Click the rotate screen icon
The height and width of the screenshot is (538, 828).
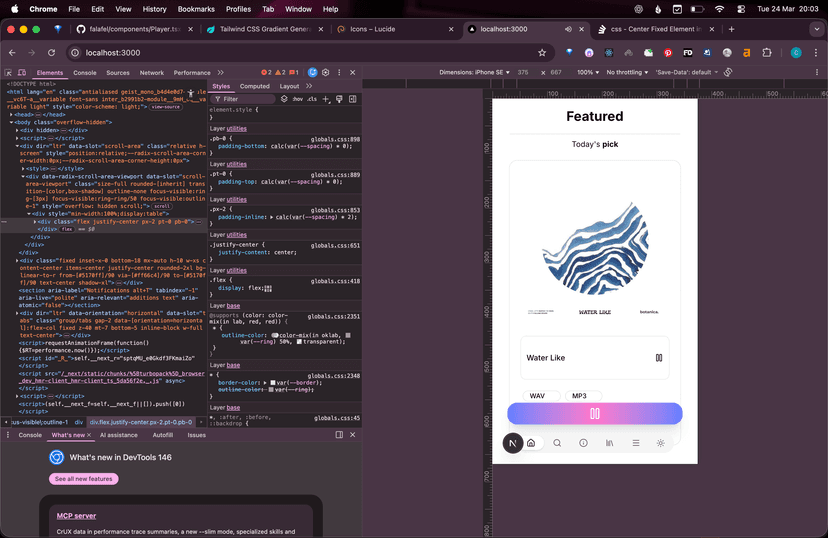[728, 72]
